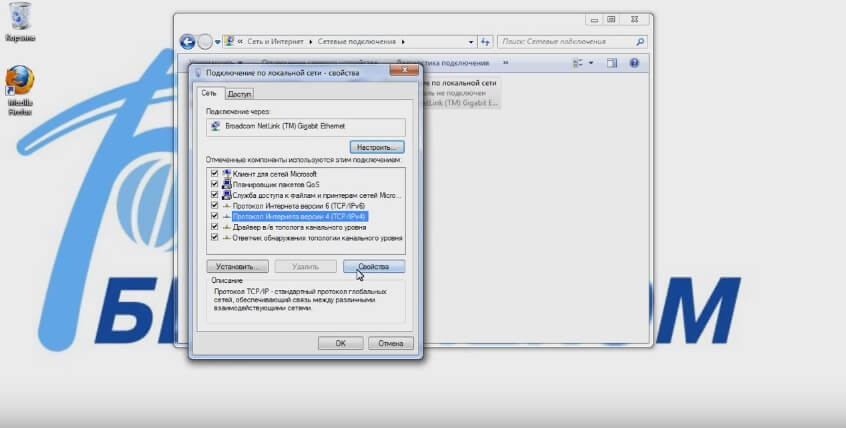Click the TCP/IPv4 protocol icon
Screen dimensions: 846x428
(227, 216)
